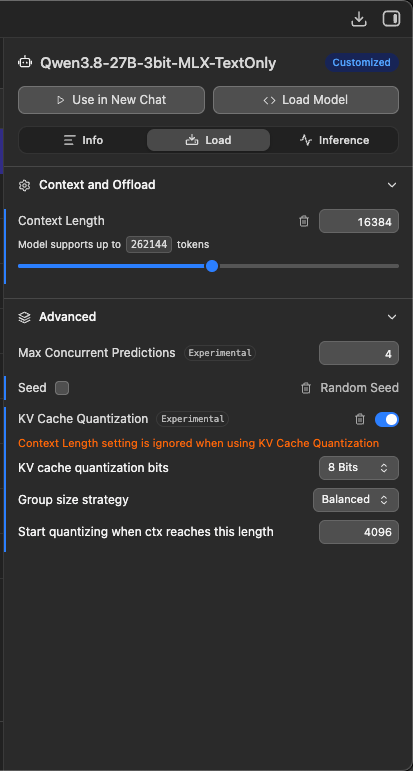This screenshot has height=771, width=413.
Task: Click the Context and Offload gear icon
Action: 24,185
